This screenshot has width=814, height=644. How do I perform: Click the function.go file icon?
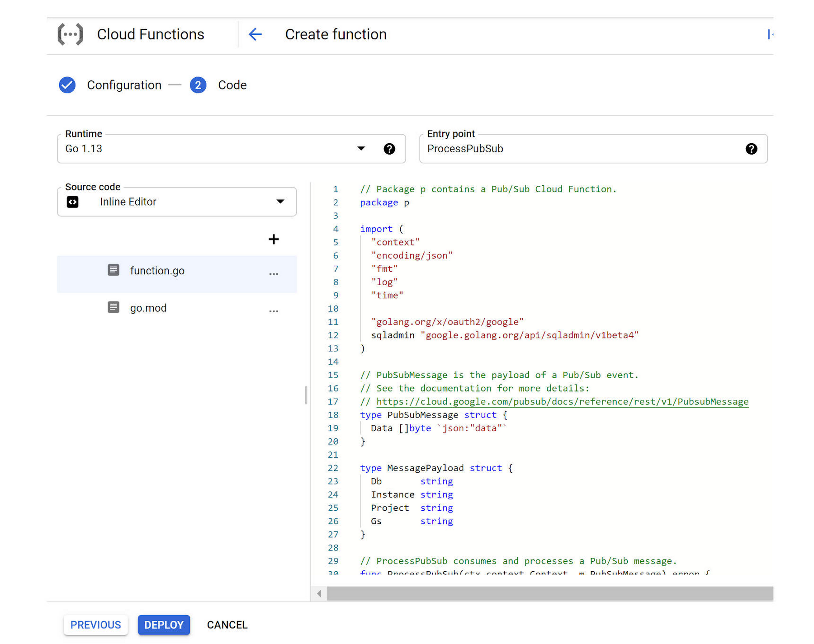pos(114,270)
